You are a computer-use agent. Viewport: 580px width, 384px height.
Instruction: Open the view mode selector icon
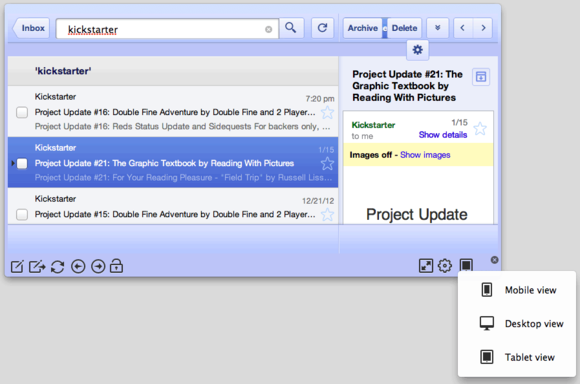(466, 265)
